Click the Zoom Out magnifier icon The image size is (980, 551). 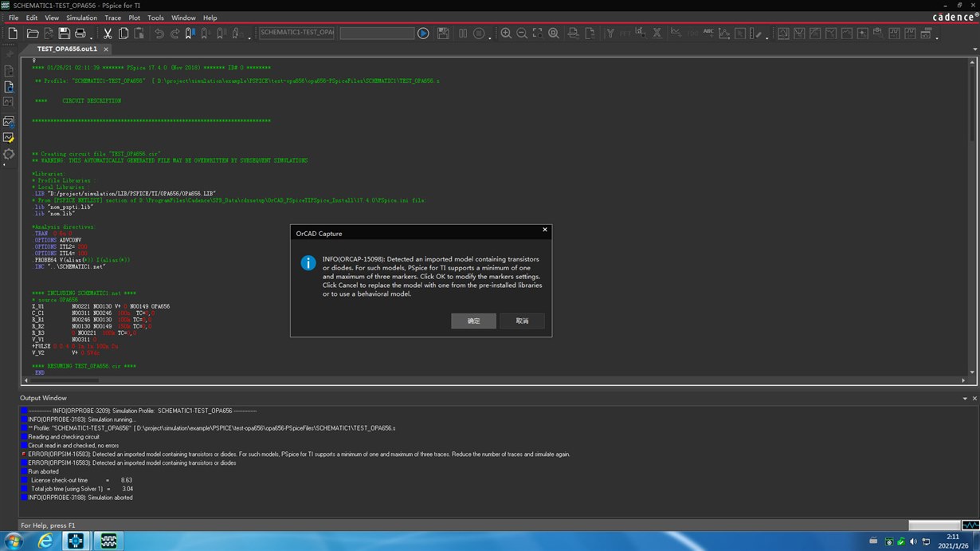point(522,33)
